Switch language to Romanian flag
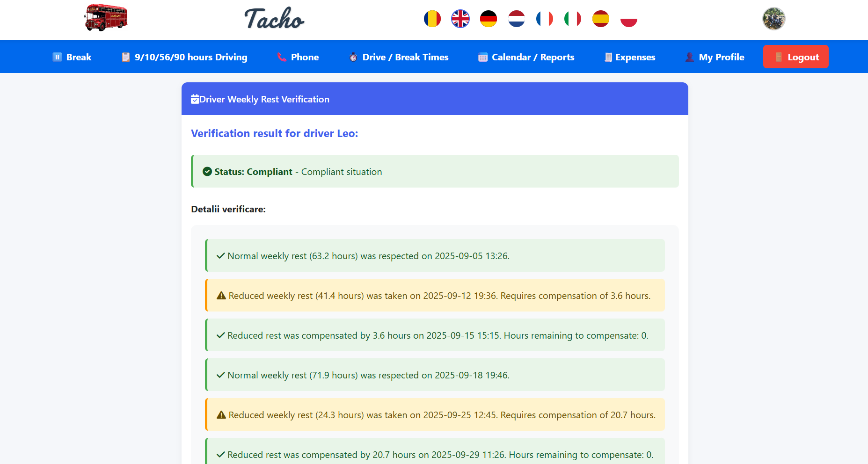The height and width of the screenshot is (464, 868). point(432,19)
